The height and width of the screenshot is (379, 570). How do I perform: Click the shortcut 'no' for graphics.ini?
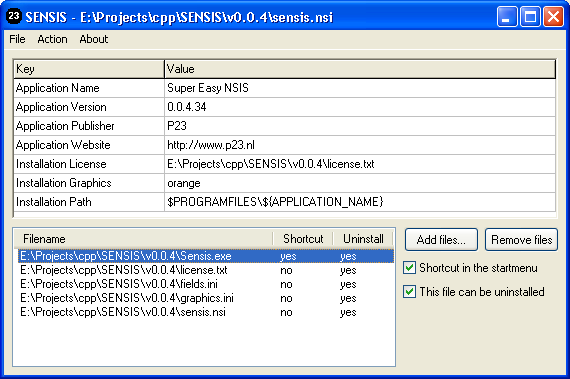pos(286,298)
